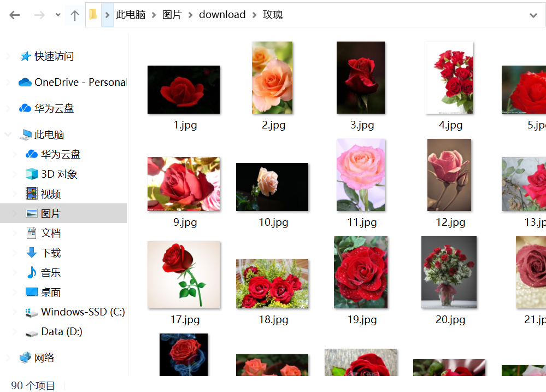Click the folder icon in address bar
The height and width of the screenshot is (392, 546).
(93, 15)
